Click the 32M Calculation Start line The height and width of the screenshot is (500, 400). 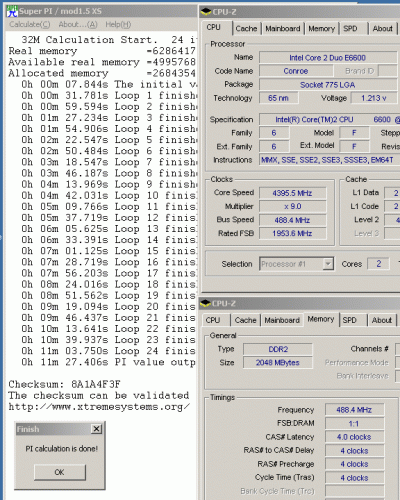[x=109, y=40]
